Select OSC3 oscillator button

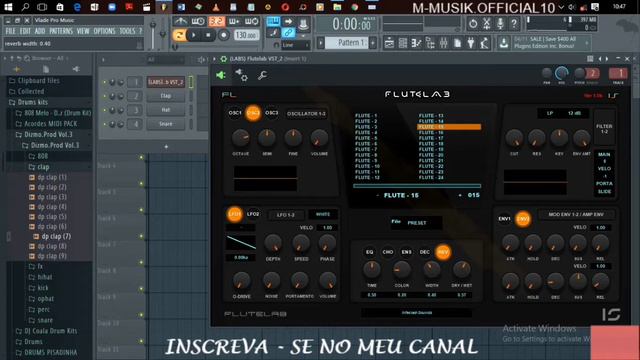(271, 113)
